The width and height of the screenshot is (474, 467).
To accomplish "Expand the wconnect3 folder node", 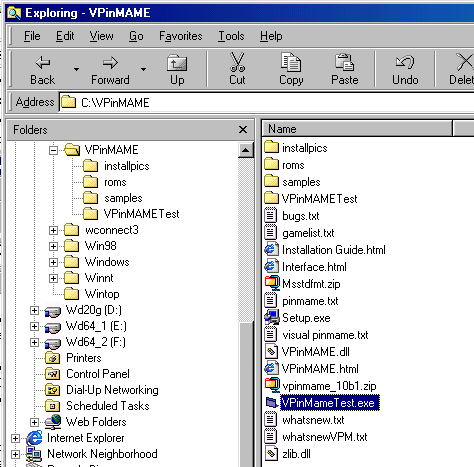I will tap(53, 230).
